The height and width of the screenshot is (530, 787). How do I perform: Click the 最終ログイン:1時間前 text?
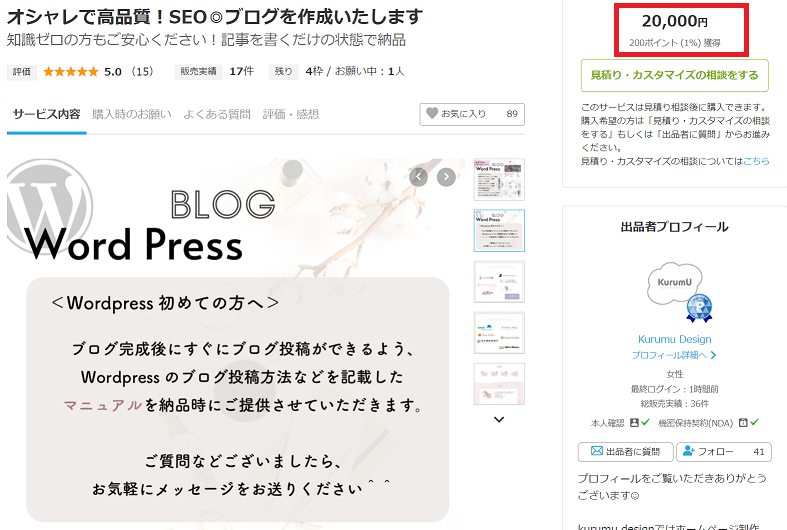pos(675,389)
